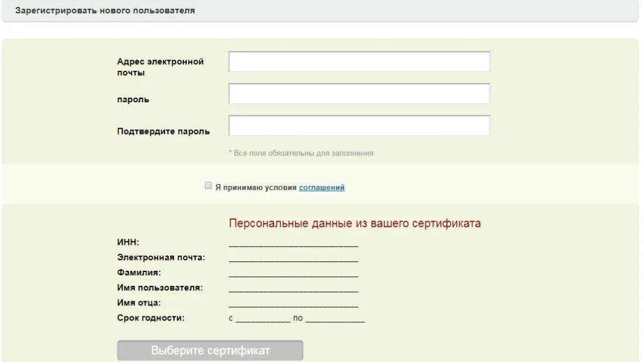
Task: Click the Подтвердите пароль label
Action: tap(163, 132)
